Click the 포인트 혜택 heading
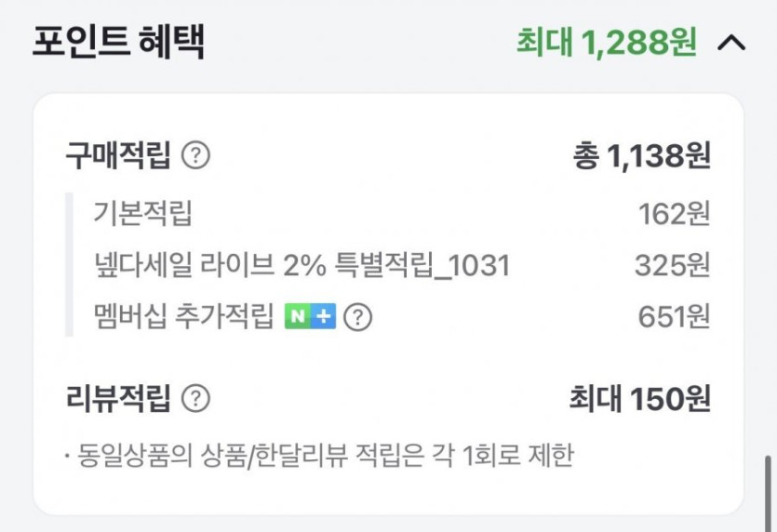Viewport: 777px width, 532px height. click(118, 43)
